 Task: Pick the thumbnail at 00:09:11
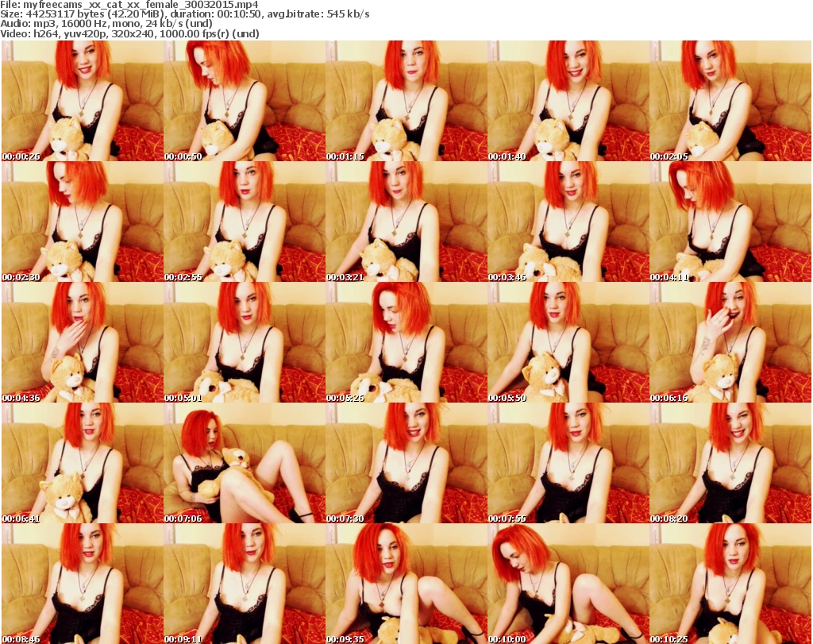tap(245, 584)
